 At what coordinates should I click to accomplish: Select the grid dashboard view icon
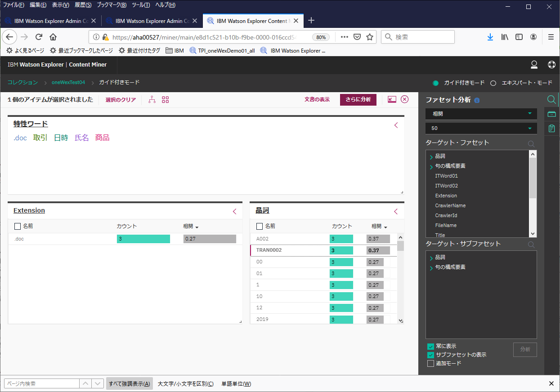[166, 100]
